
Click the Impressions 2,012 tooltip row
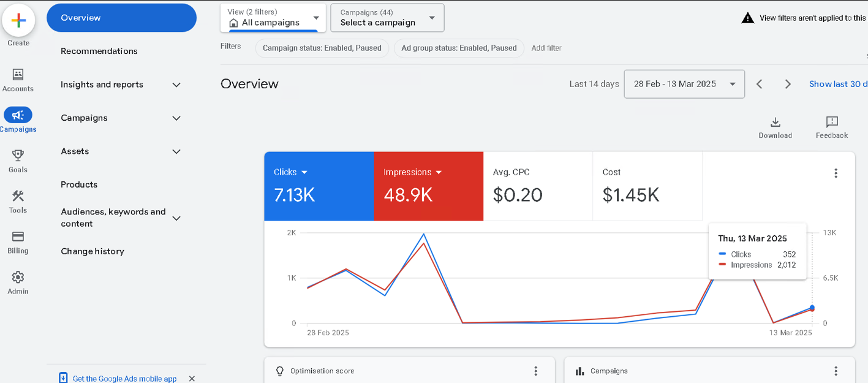757,265
